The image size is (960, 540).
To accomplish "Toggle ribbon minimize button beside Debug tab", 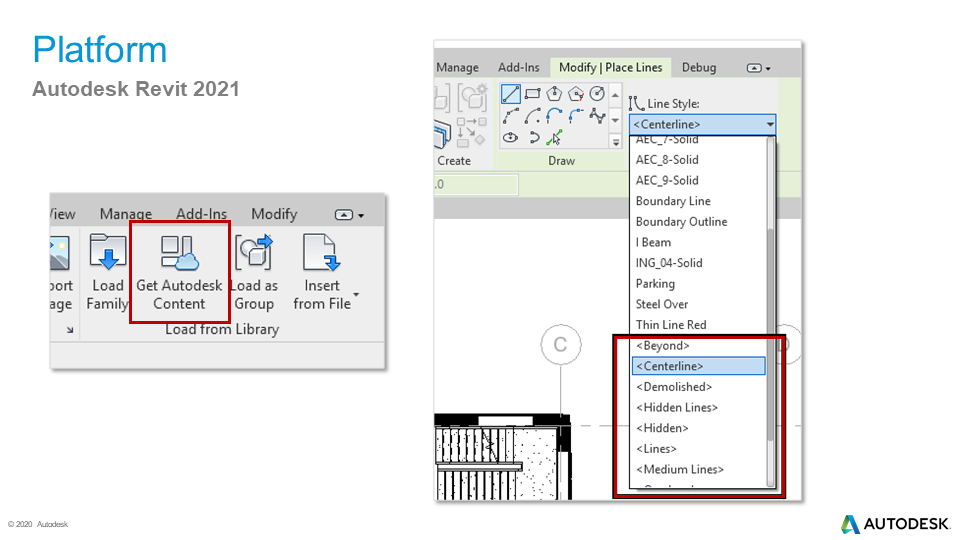I will click(x=759, y=68).
